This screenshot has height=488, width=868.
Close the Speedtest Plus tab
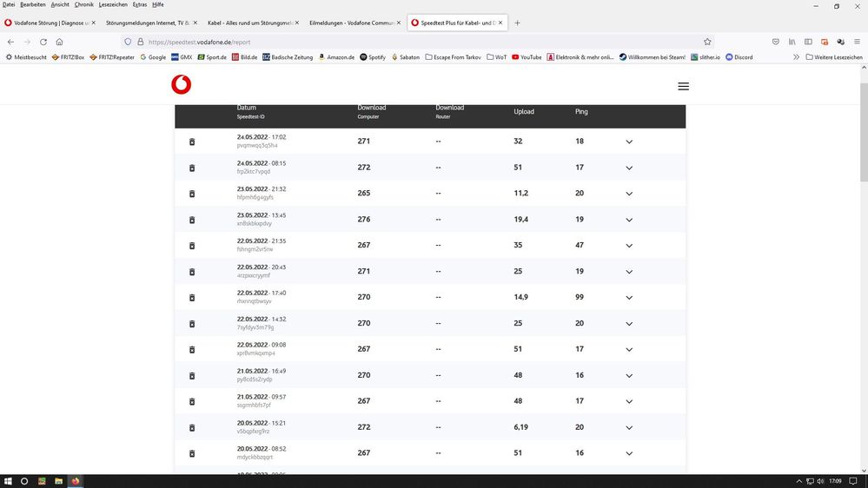coord(500,23)
